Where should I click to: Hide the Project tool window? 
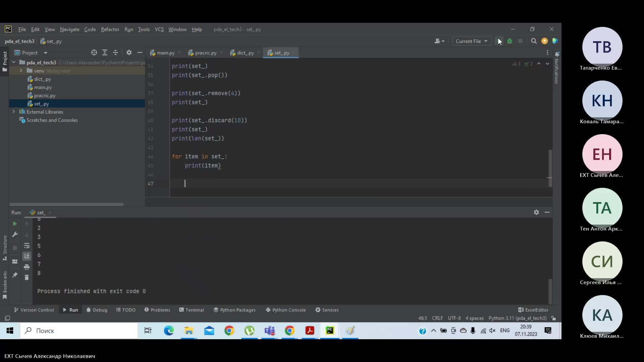pyautogui.click(x=140, y=53)
